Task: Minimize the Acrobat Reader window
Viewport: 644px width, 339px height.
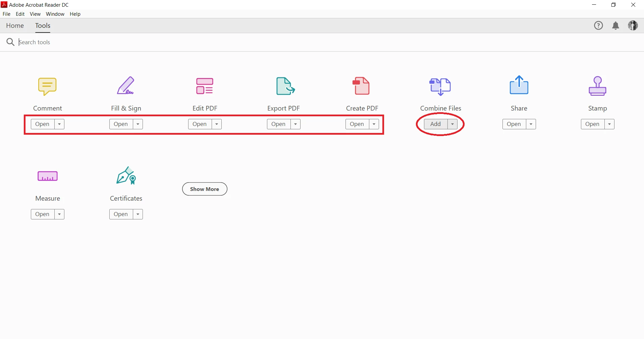Action: tap(594, 5)
